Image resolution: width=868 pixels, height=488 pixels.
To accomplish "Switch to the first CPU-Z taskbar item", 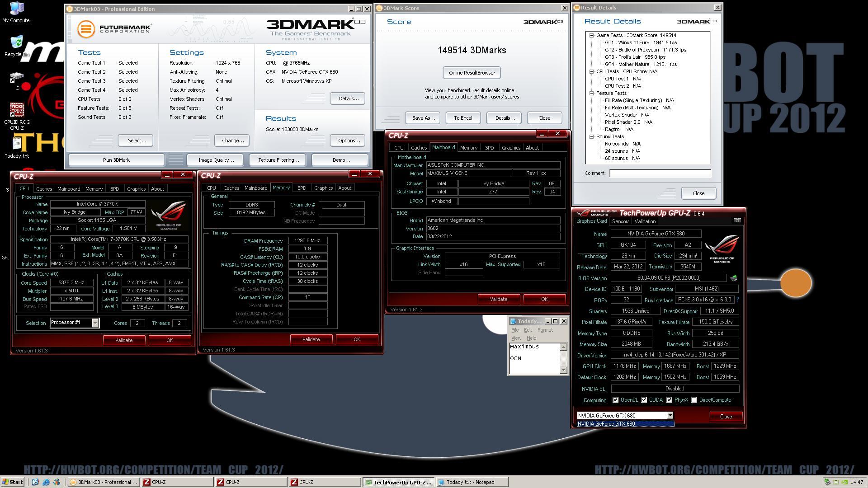I will click(x=177, y=482).
